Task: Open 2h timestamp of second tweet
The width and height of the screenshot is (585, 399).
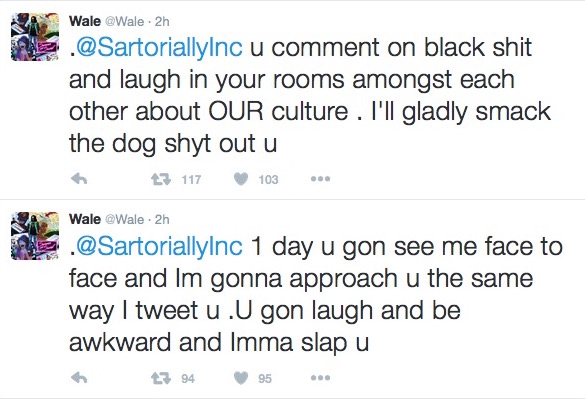Action: pos(162,220)
